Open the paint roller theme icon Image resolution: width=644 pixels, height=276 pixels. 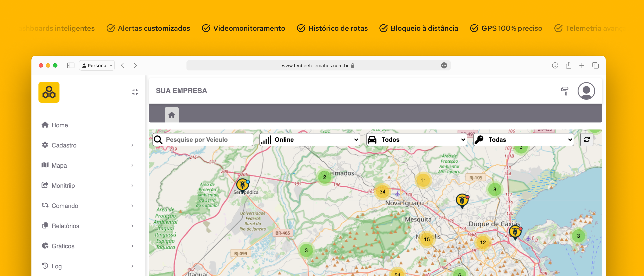click(x=565, y=91)
